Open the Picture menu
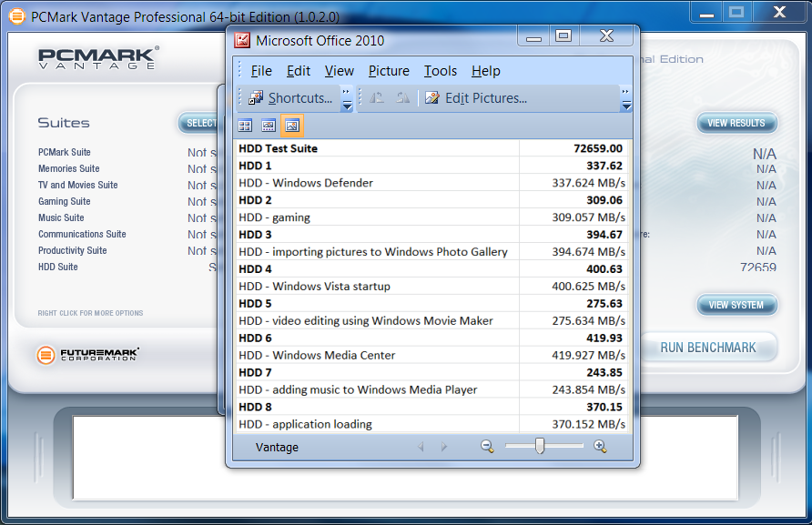 389,71
